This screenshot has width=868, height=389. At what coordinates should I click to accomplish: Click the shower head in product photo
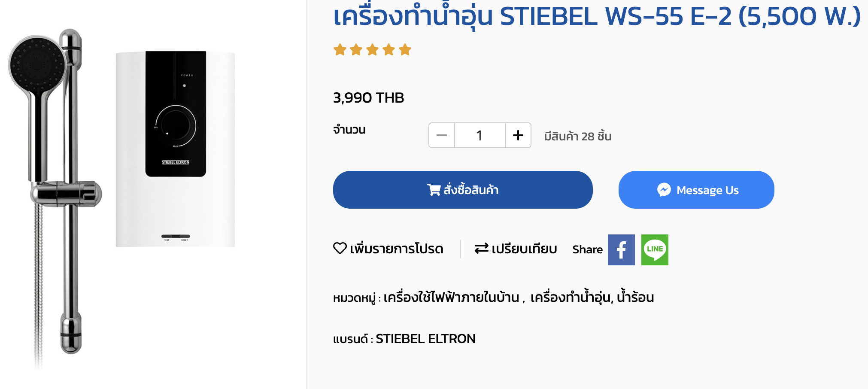click(x=36, y=64)
